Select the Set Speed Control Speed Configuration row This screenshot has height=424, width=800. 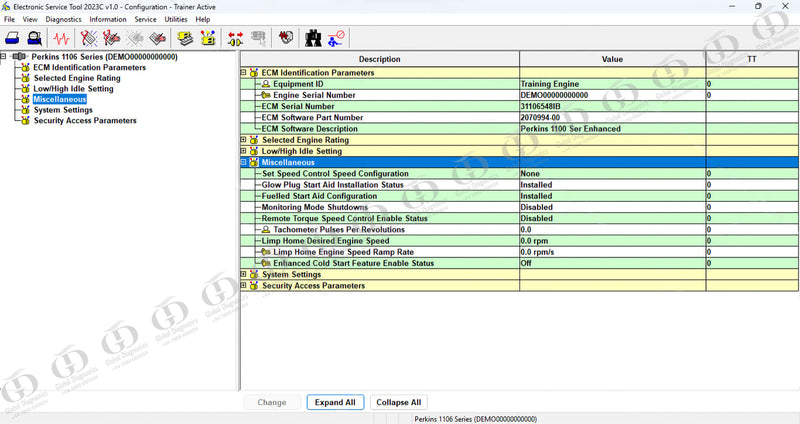[519, 173]
